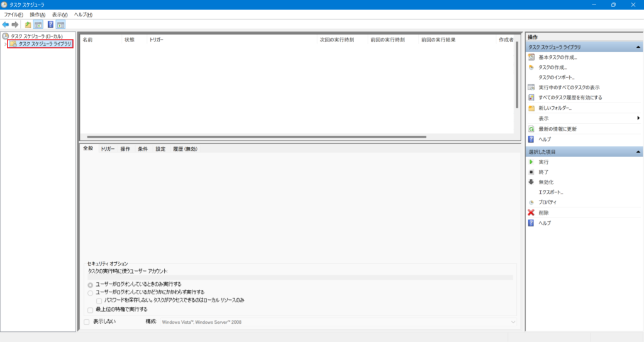
Task: Click the green 実行 run icon
Action: (x=531, y=162)
